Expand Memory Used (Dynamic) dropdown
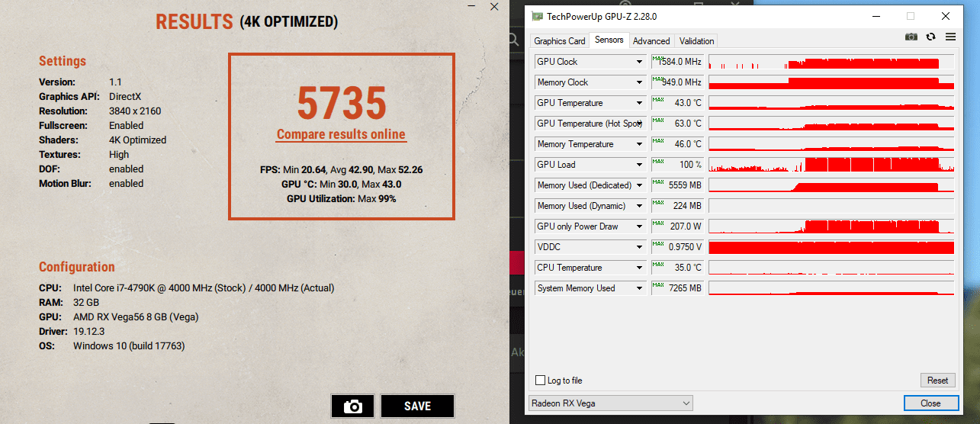Image resolution: width=980 pixels, height=424 pixels. pos(640,206)
